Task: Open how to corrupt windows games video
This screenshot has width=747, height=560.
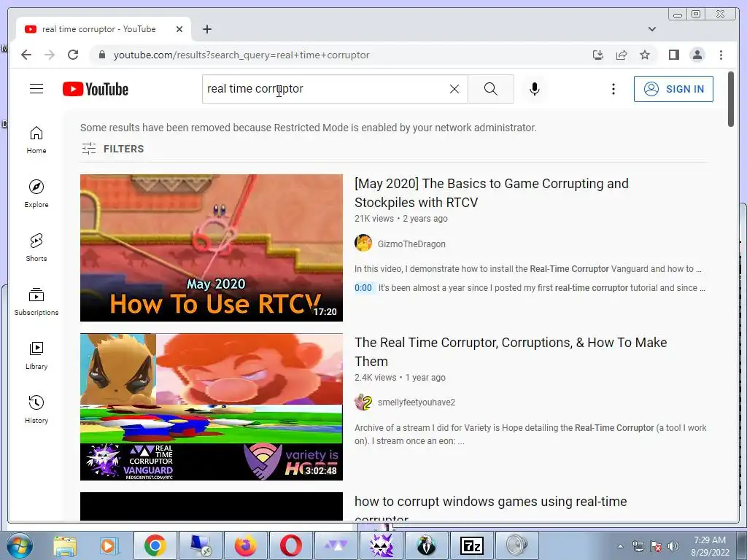Action: point(491,507)
